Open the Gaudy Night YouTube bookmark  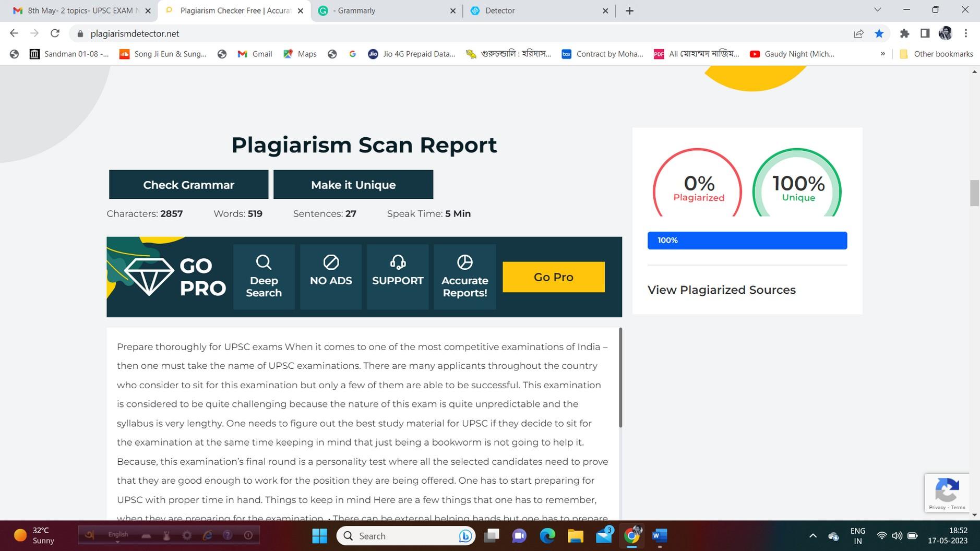(x=792, y=54)
